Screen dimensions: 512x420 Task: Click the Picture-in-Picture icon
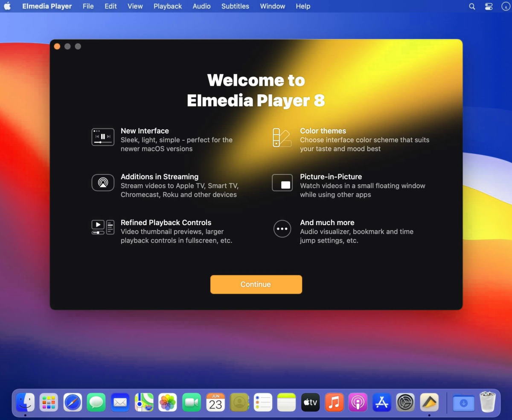pyautogui.click(x=282, y=183)
